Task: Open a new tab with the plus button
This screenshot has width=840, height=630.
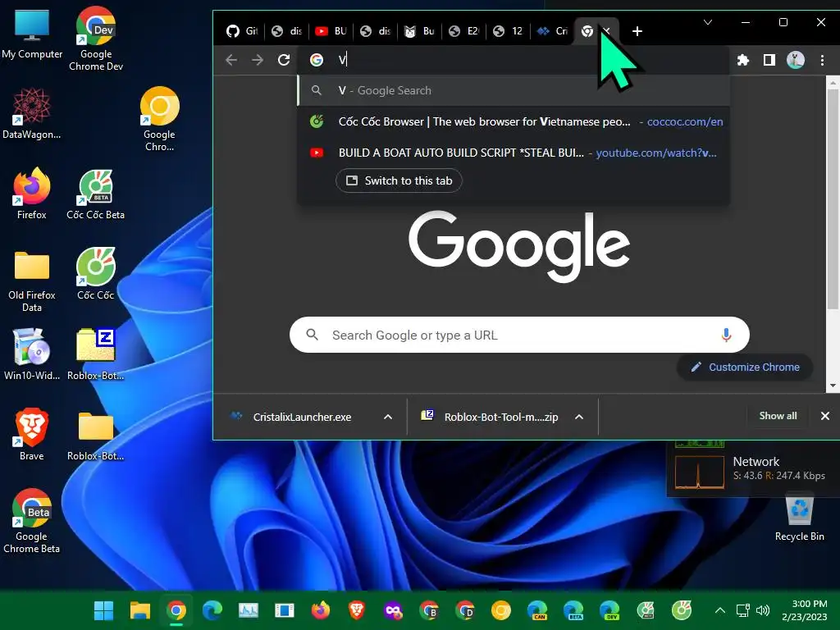Action: (x=637, y=31)
